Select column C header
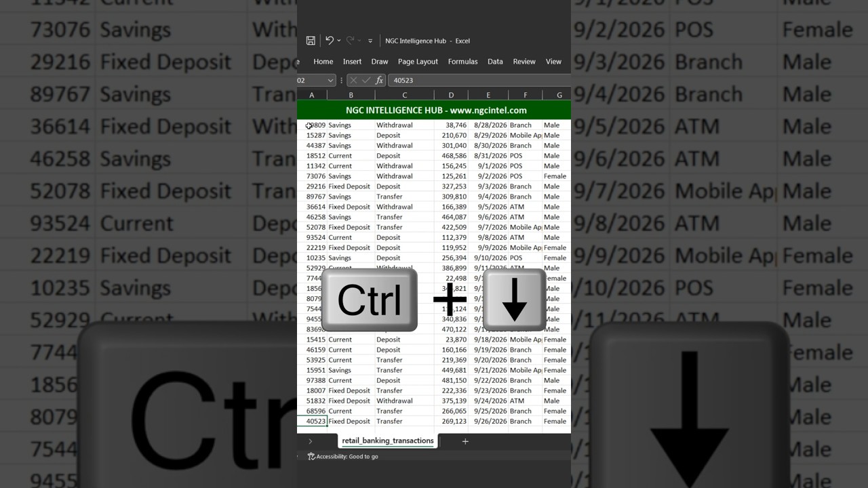The image size is (868, 488). click(x=405, y=96)
